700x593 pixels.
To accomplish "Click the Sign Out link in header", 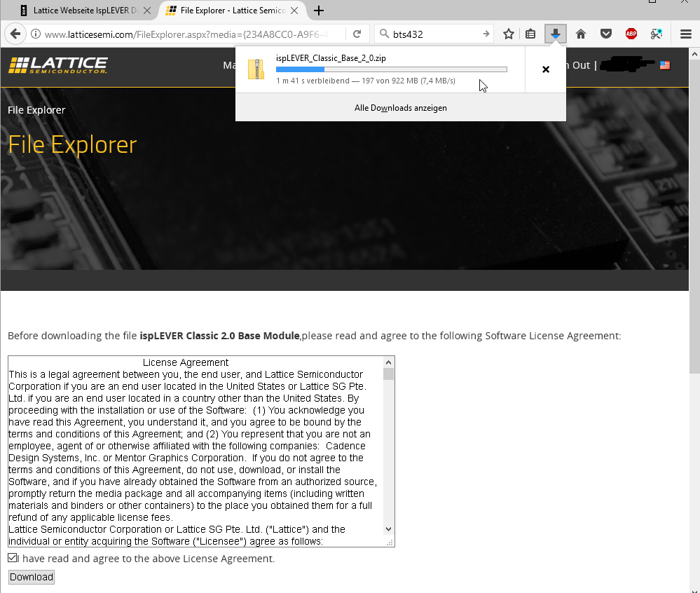I will [x=579, y=65].
